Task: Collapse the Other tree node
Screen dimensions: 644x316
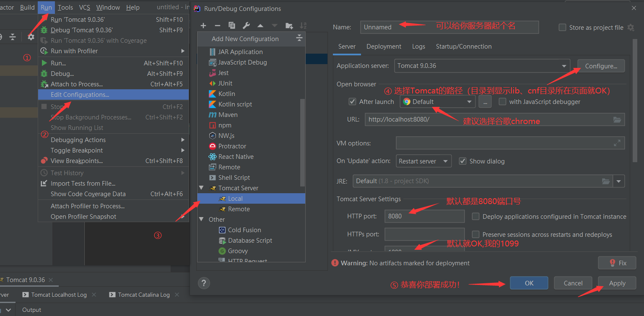Action: [x=201, y=219]
